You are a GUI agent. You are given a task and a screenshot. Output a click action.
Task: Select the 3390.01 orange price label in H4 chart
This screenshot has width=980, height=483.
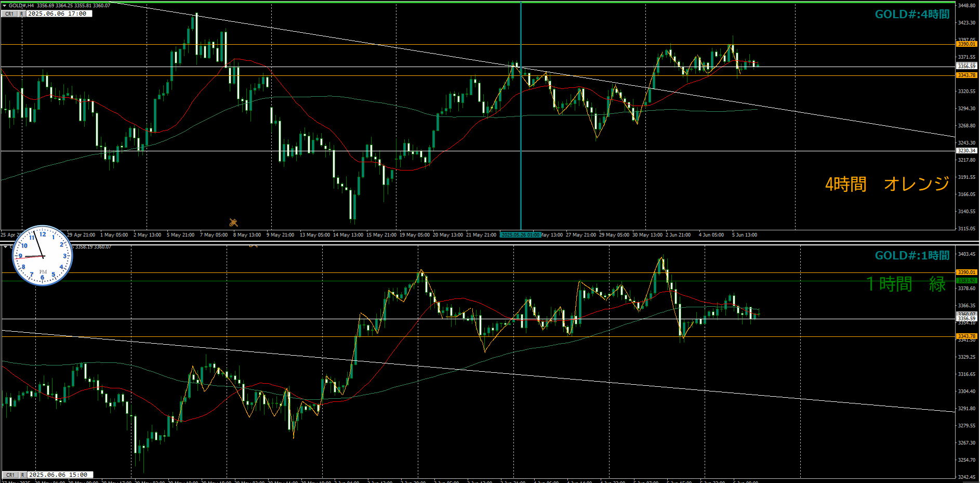pos(966,44)
